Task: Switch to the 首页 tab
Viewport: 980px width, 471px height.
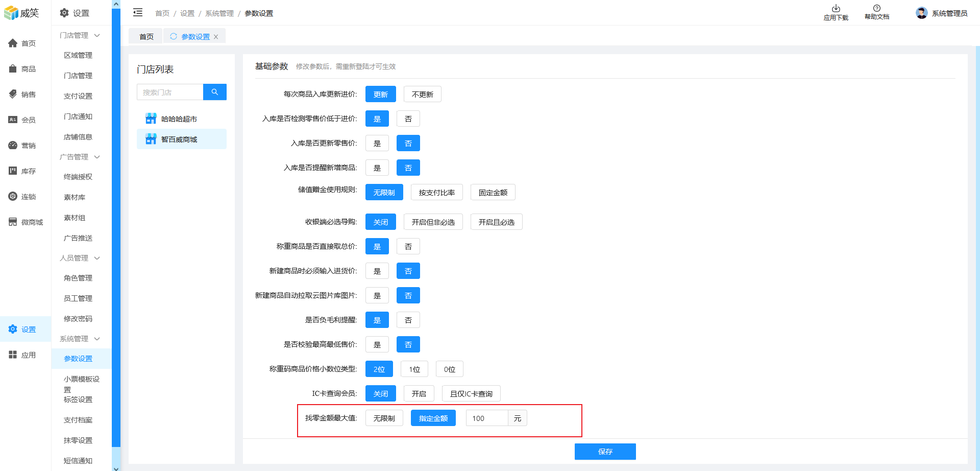Action: click(x=146, y=37)
